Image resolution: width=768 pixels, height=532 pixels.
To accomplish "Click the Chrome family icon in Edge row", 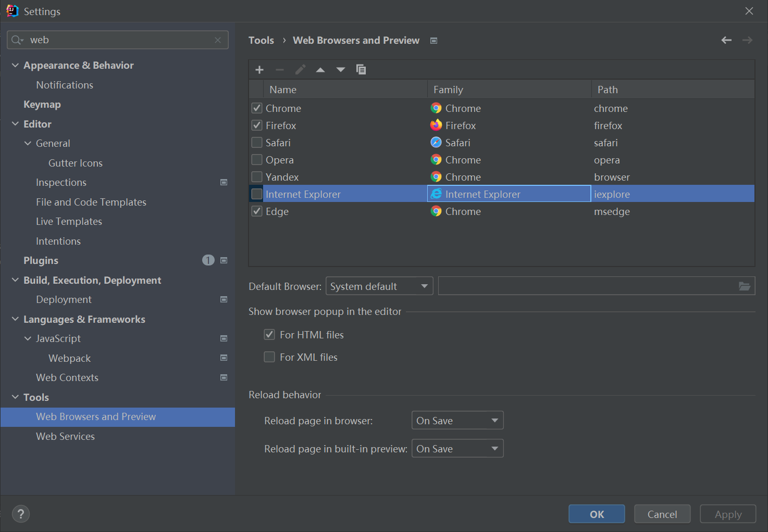I will pyautogui.click(x=436, y=211).
